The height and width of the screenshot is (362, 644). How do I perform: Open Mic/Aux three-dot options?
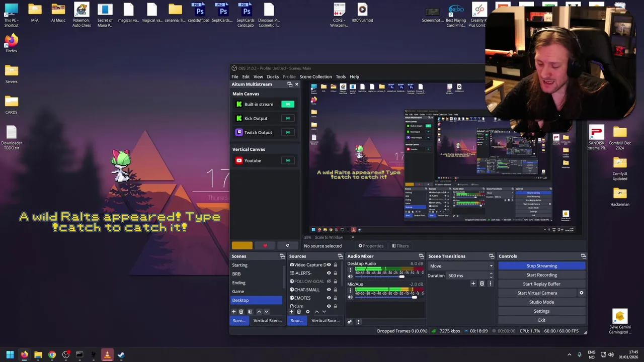[350, 291]
